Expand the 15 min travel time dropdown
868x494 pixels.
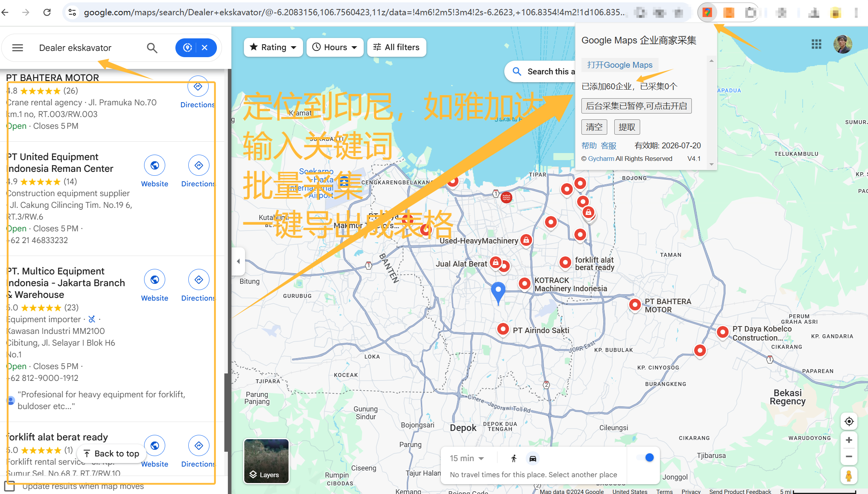pyautogui.click(x=467, y=458)
